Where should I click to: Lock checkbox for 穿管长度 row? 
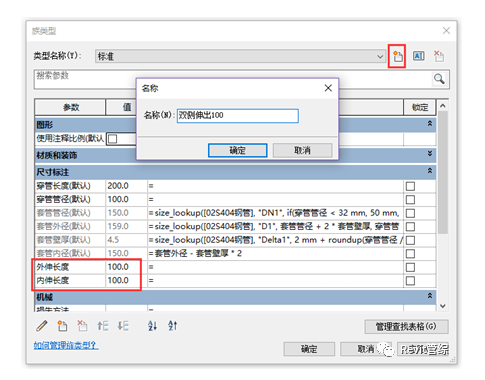pyautogui.click(x=410, y=186)
